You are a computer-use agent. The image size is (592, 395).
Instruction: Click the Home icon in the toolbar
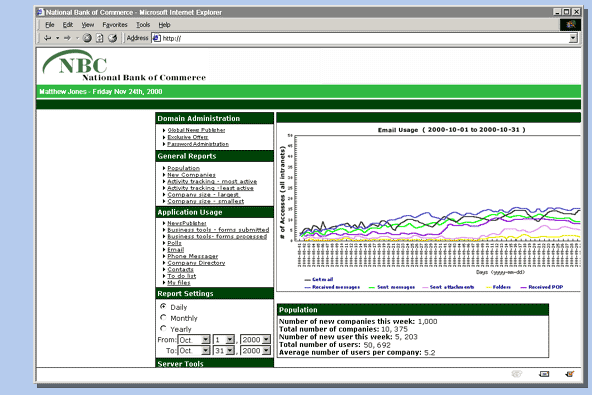coord(113,38)
